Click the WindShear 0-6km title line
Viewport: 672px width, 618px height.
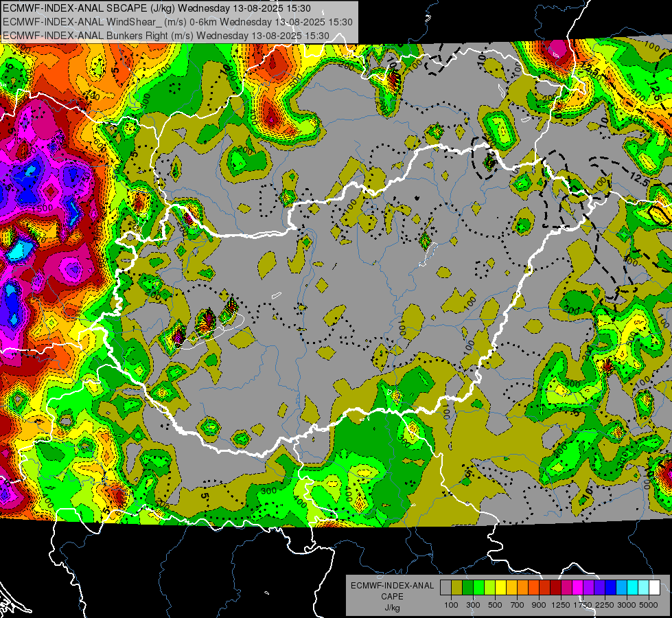point(177,22)
